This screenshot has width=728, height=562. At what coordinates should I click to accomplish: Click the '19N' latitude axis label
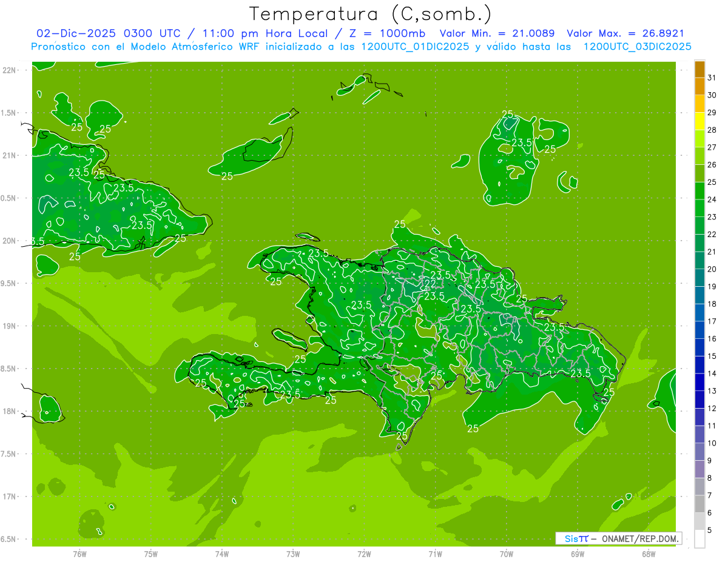tap(10, 326)
